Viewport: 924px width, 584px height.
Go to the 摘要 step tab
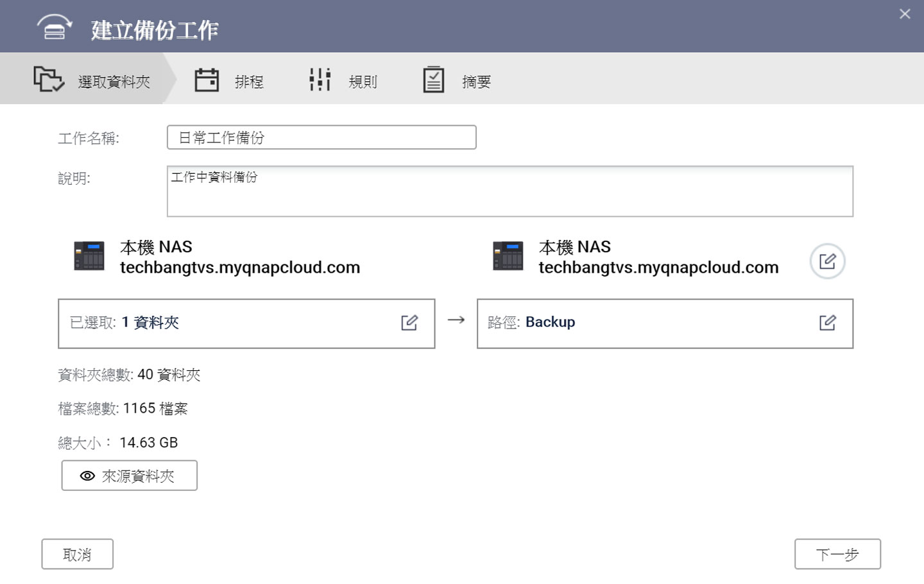pyautogui.click(x=458, y=80)
